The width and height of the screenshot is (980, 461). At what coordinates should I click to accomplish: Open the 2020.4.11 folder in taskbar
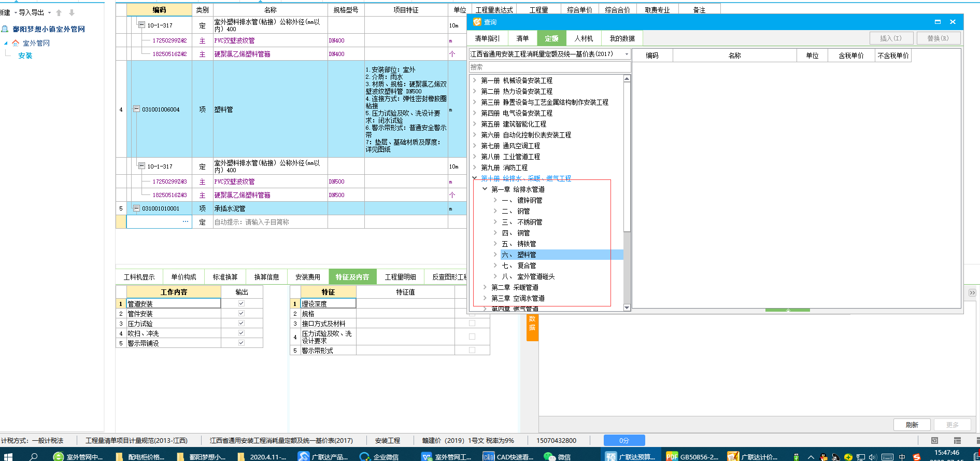[x=262, y=456]
